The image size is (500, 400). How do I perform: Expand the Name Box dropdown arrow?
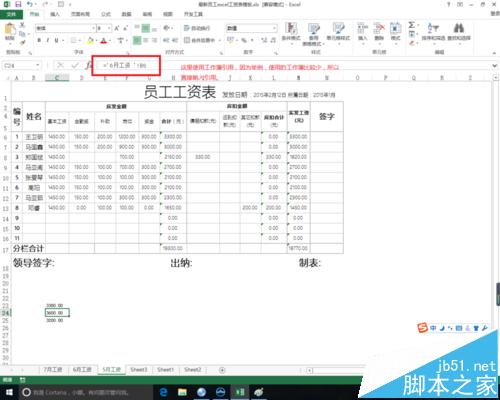[x=38, y=65]
